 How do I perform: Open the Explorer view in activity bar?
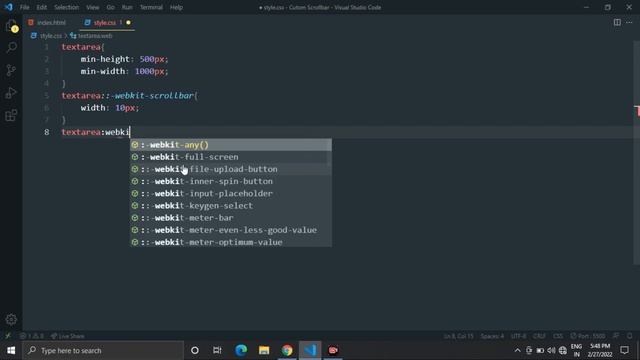coord(11,26)
